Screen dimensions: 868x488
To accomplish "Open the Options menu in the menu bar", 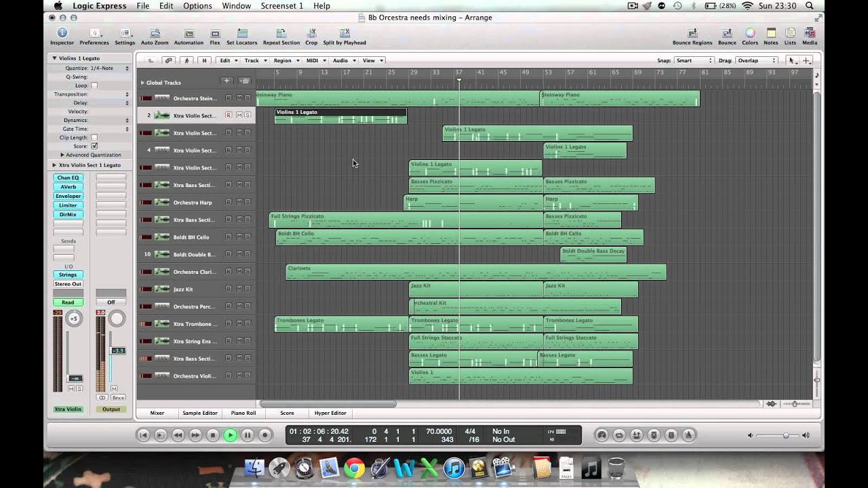I will [197, 5].
